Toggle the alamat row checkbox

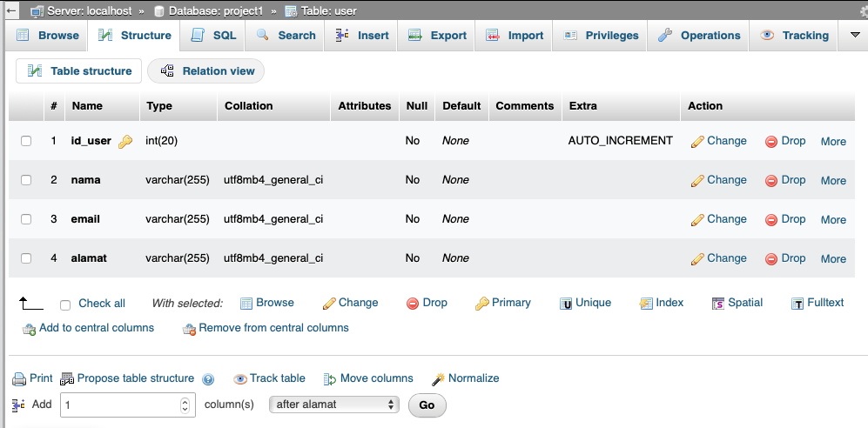coord(26,258)
